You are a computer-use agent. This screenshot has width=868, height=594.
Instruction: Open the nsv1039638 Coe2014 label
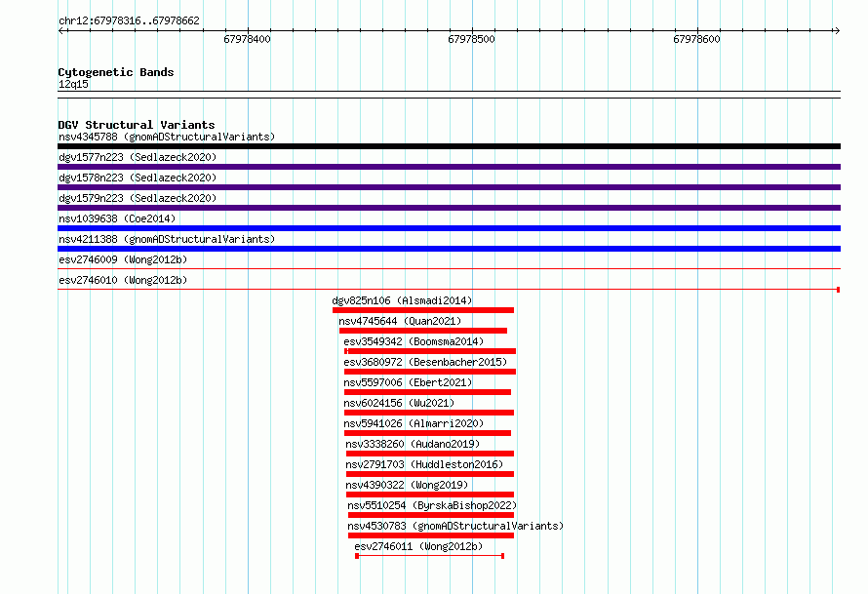point(117,218)
